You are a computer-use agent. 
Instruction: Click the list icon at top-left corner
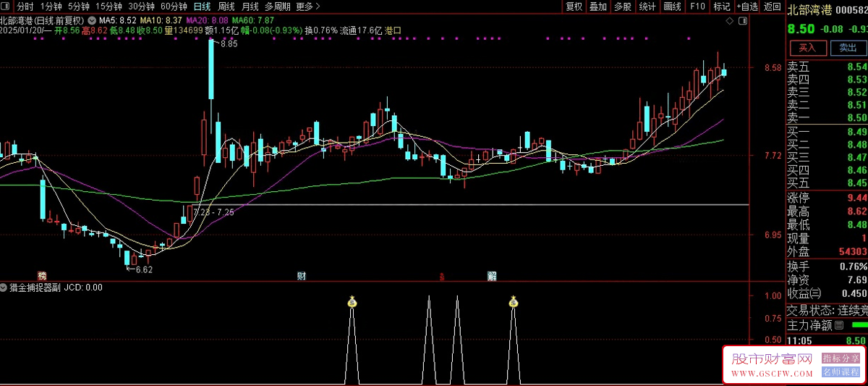click(x=6, y=7)
